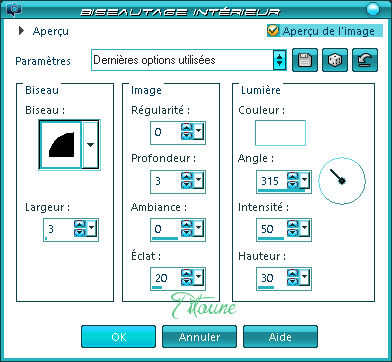
Task: Open the Intensité slider dropdown
Action: [305, 229]
